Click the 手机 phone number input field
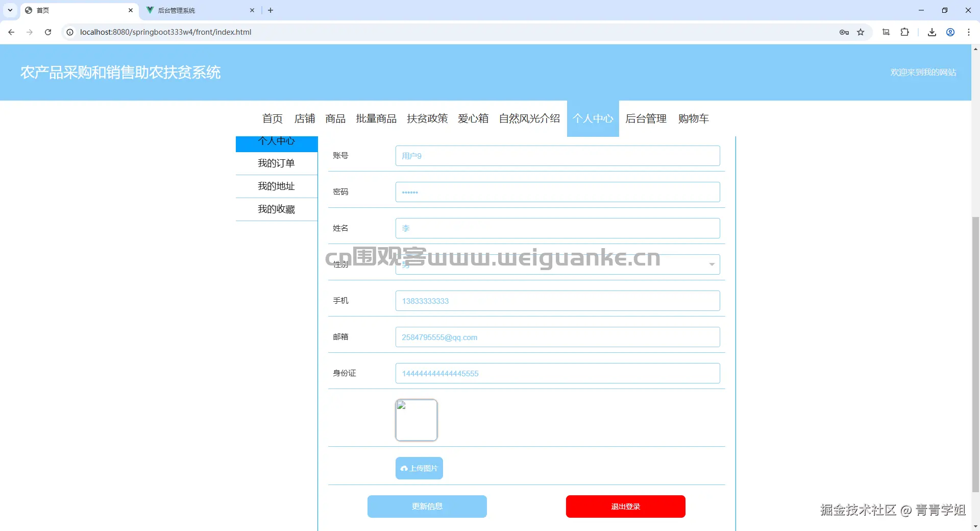The image size is (980, 531). coord(557,301)
